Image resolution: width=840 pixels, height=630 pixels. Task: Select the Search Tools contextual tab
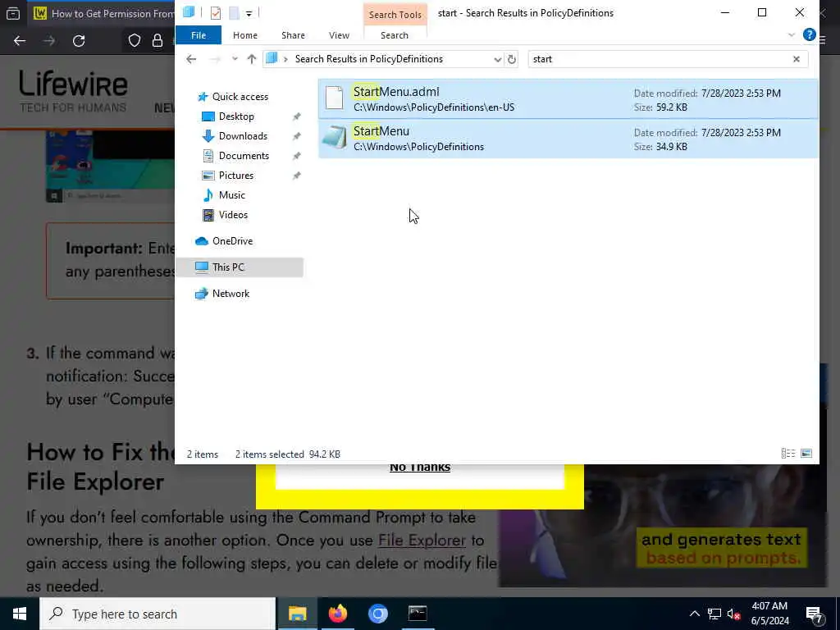pos(395,15)
